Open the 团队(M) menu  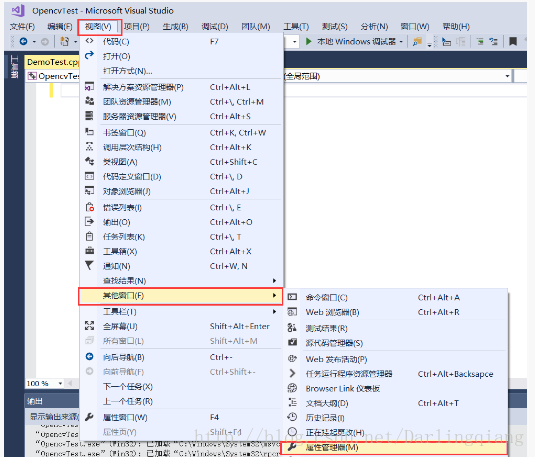pos(256,27)
